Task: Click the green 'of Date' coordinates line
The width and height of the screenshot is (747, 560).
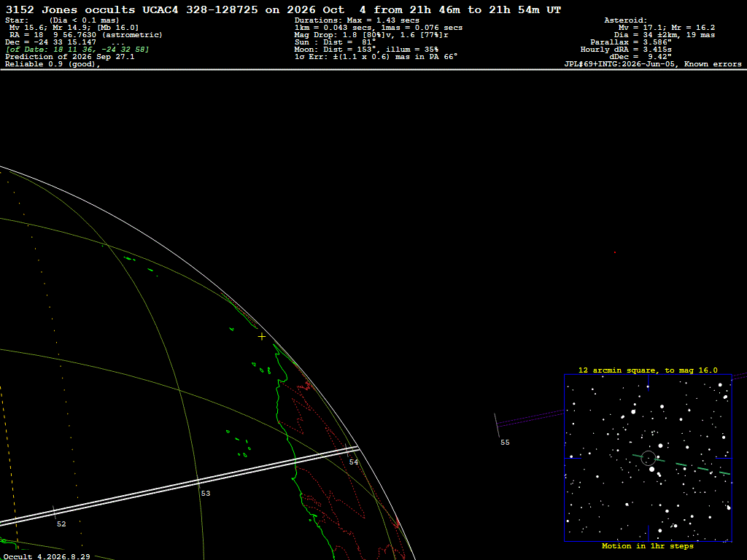Action: (77, 50)
